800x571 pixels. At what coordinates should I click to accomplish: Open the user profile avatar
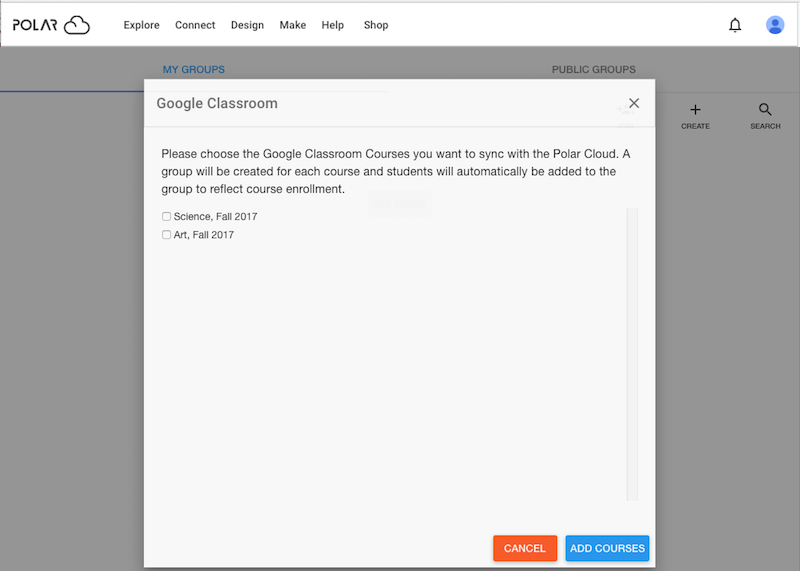click(774, 25)
